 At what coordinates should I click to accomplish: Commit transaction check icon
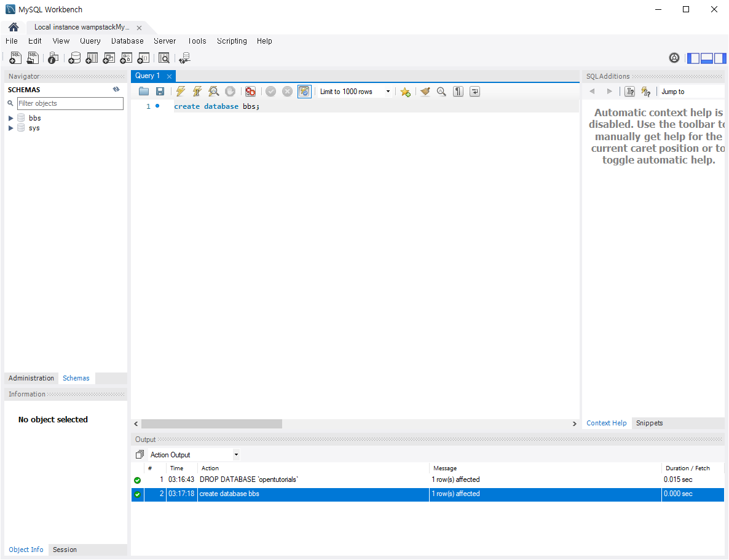270,92
